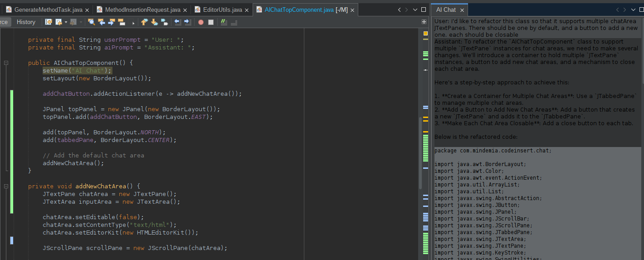Click Shift Line Right icon
The image size is (644, 260).
coord(188,22)
